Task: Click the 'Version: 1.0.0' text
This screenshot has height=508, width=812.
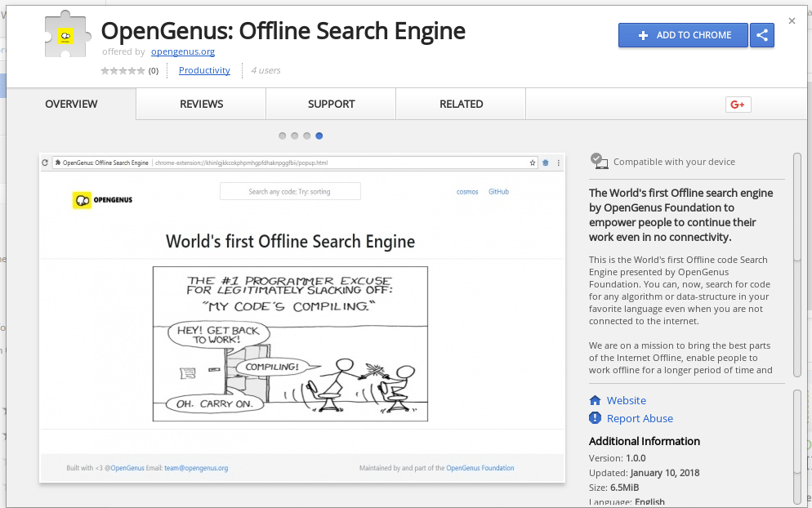Action: 618,458
